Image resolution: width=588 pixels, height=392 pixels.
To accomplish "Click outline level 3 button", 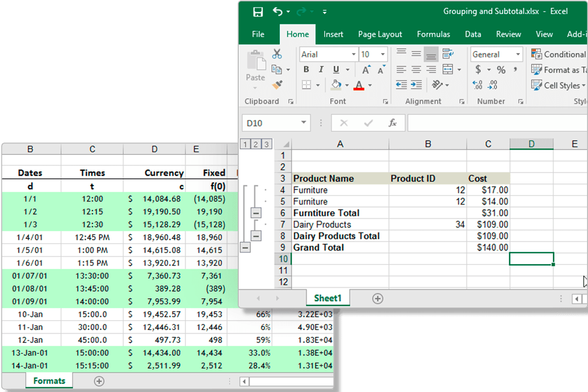I will click(x=266, y=144).
